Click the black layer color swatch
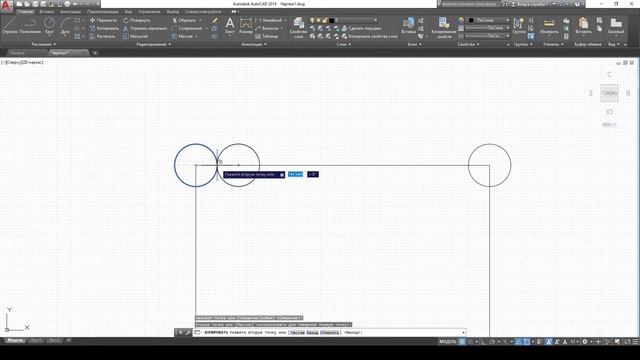The image size is (640, 360). pyautogui.click(x=331, y=20)
